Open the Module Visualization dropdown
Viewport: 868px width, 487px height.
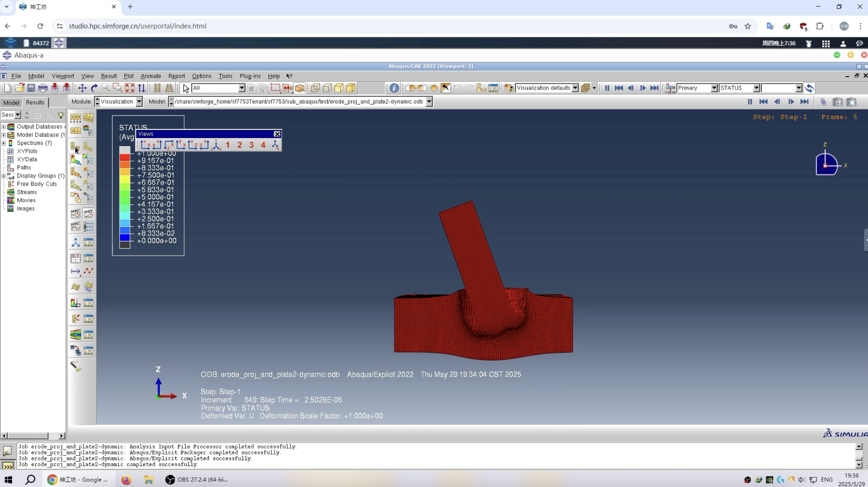coord(139,102)
